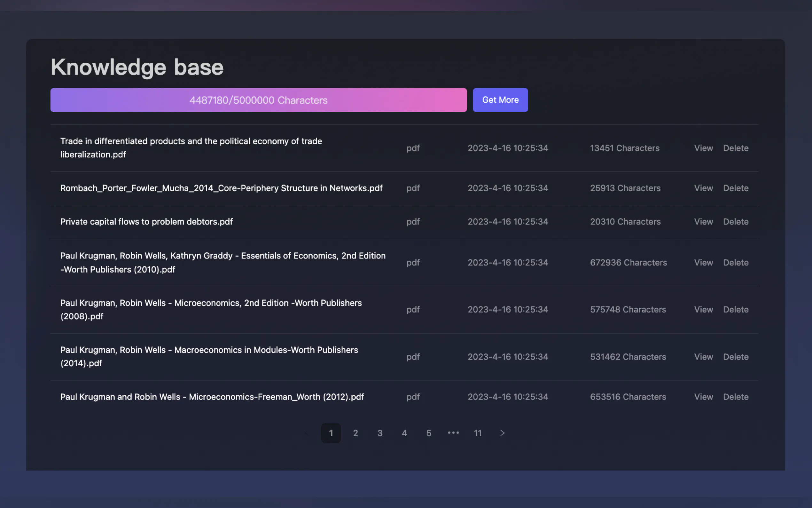Image resolution: width=812 pixels, height=508 pixels.
Task: Click the characters usage progress bar
Action: 259,100
